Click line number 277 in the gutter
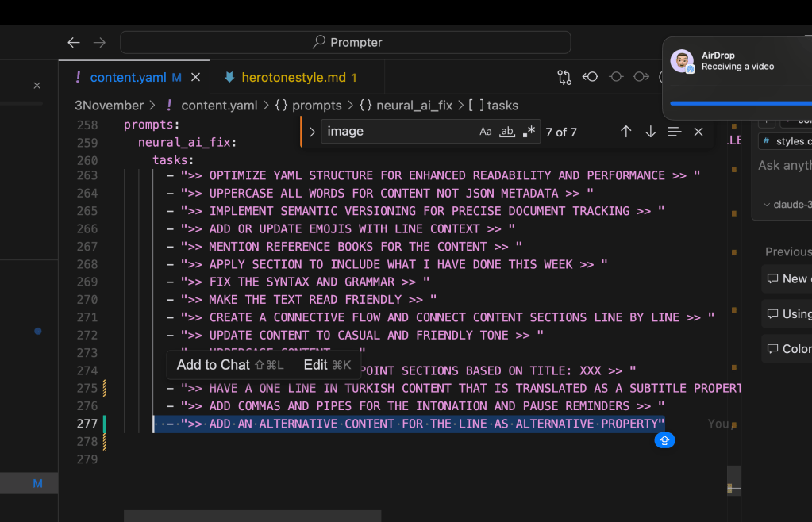 pyautogui.click(x=87, y=424)
